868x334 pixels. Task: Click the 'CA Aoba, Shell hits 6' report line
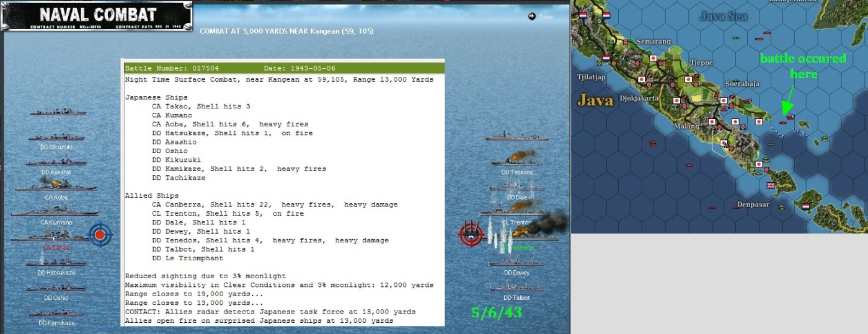click(230, 125)
